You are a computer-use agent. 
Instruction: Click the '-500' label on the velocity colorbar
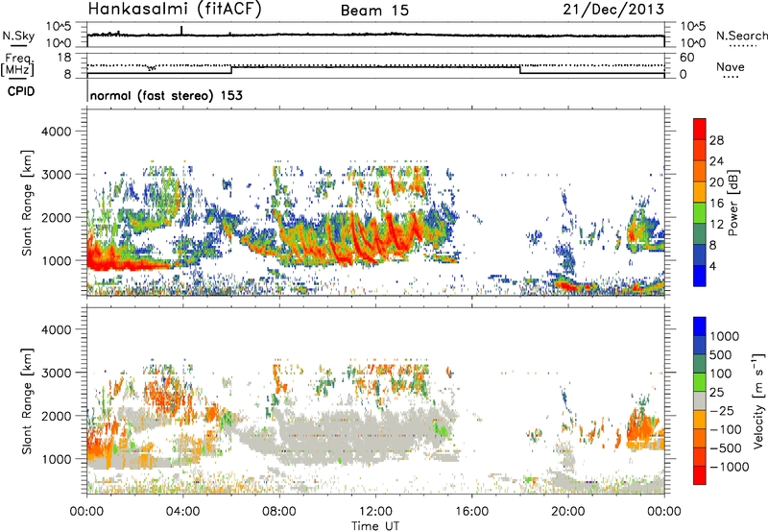tap(726, 448)
